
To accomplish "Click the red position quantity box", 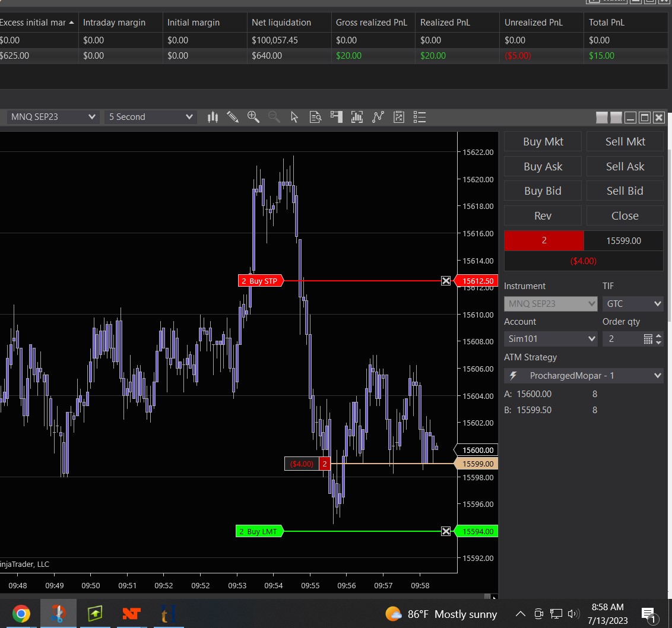I will (544, 241).
